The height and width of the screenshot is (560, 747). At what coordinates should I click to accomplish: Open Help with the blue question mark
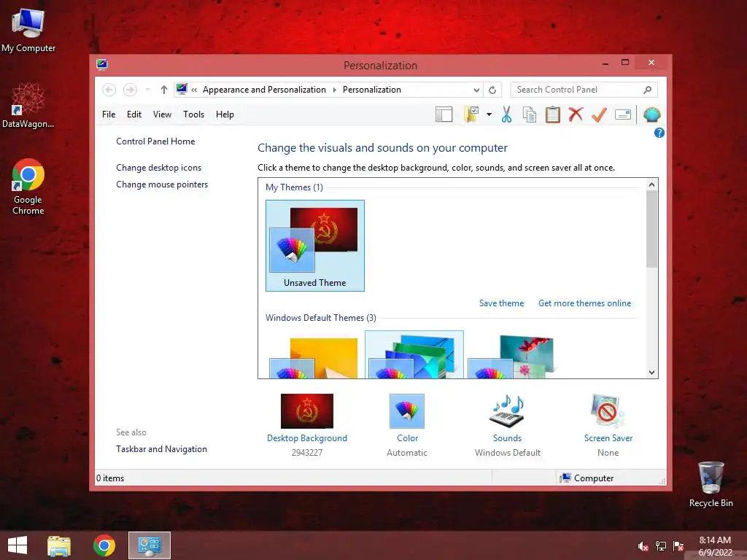coord(659,133)
